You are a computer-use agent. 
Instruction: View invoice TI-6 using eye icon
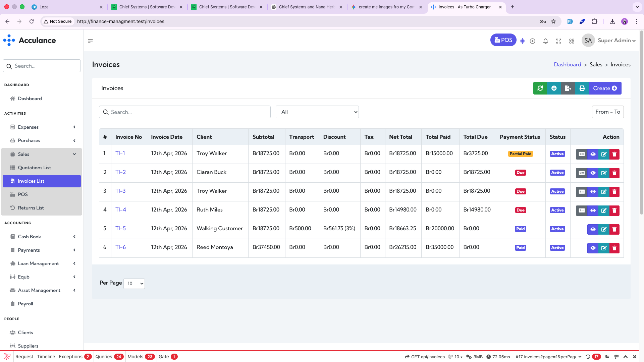(x=593, y=248)
